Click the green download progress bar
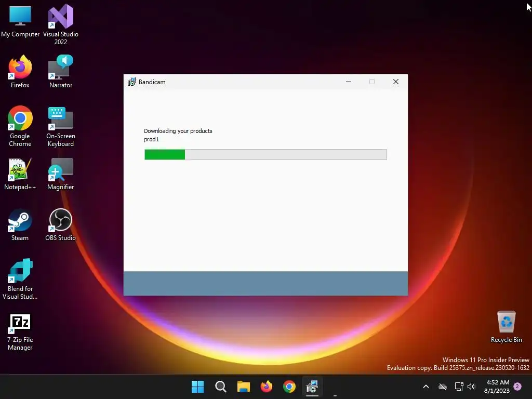Viewport: 532px width, 399px height. click(x=265, y=154)
